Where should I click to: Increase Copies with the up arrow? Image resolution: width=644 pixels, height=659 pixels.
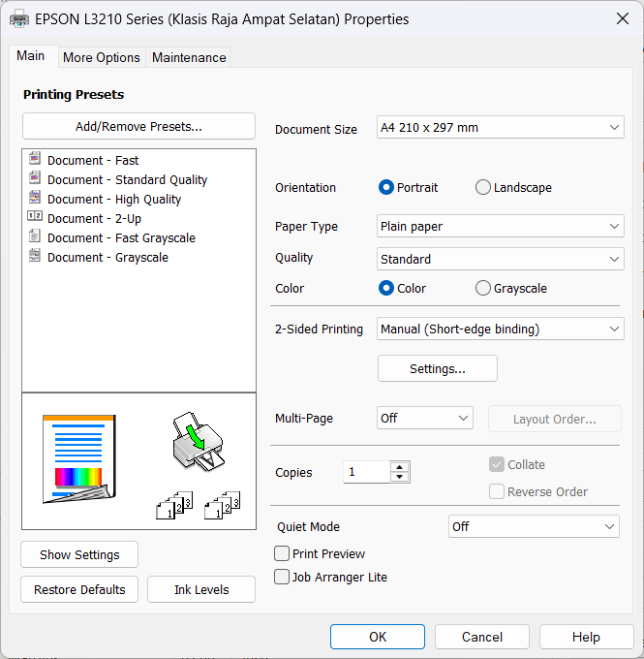click(400, 467)
